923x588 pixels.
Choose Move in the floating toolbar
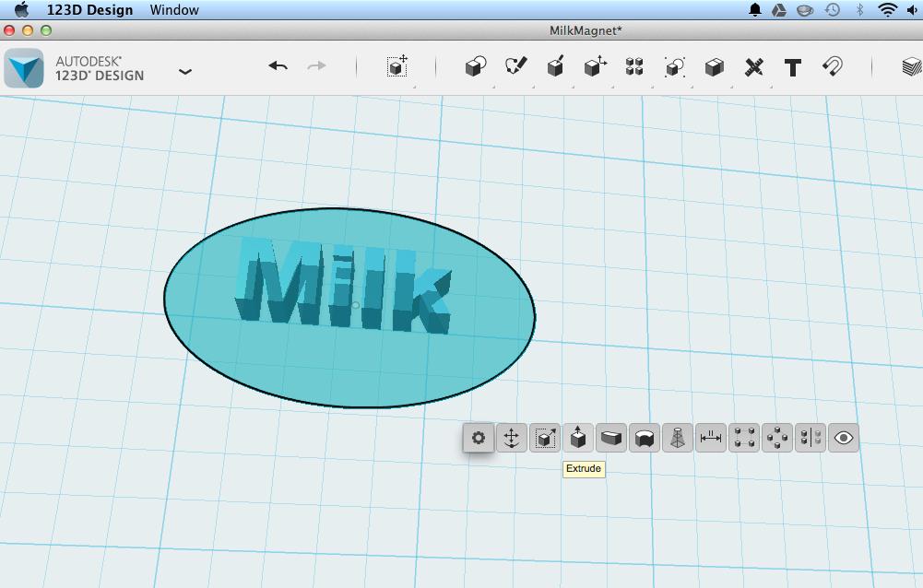pos(512,438)
